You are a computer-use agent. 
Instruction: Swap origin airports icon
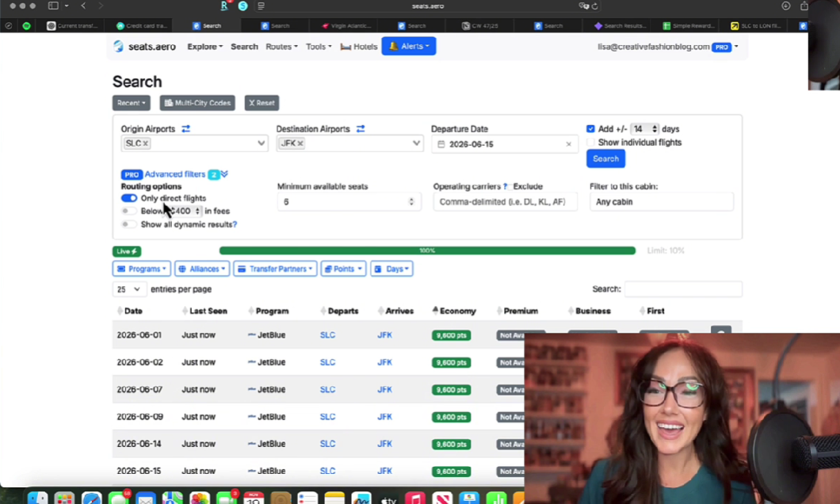point(186,129)
